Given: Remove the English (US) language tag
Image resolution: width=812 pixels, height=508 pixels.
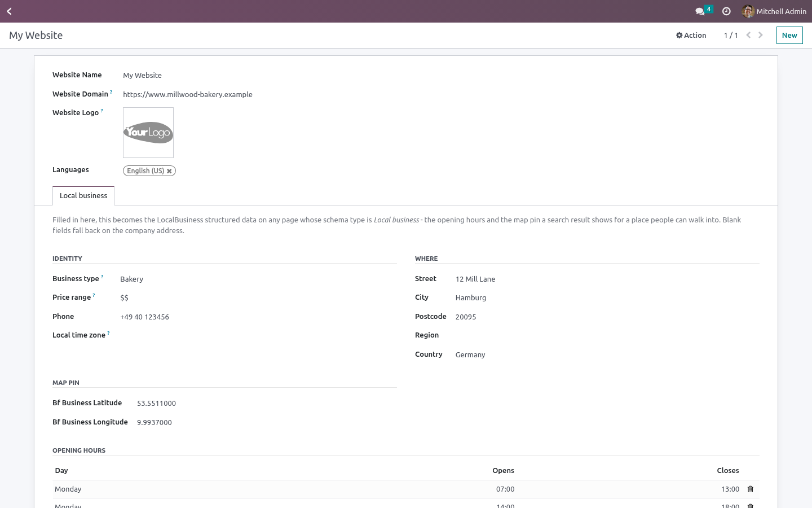Looking at the screenshot, I should [x=169, y=171].
